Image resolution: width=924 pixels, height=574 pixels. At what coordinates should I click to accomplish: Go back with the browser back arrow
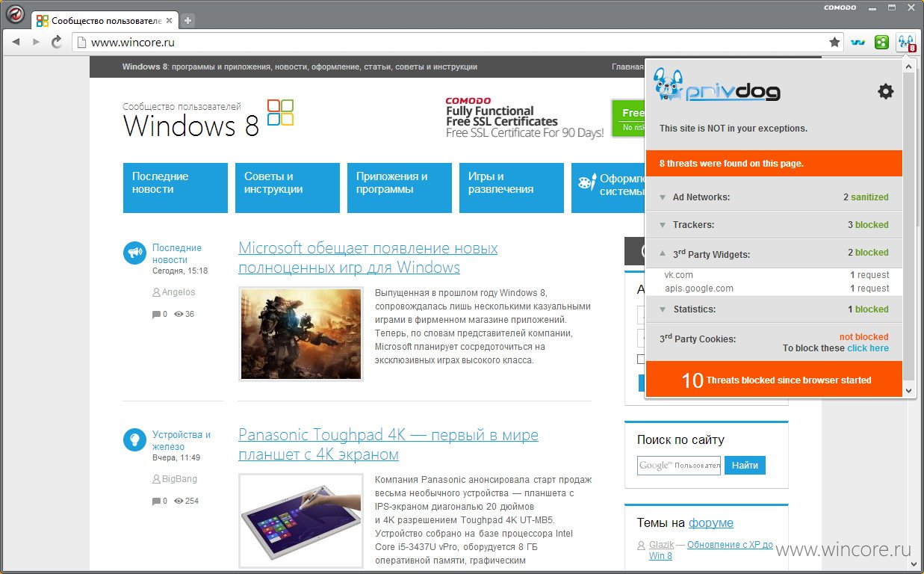click(16, 43)
